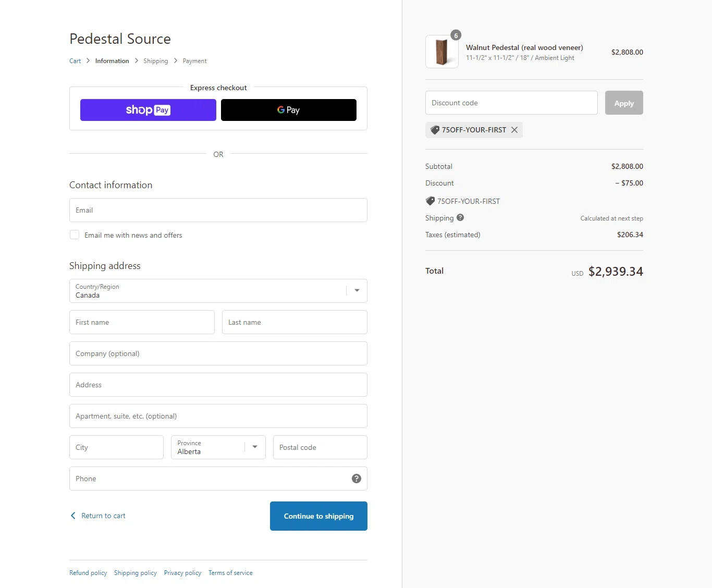This screenshot has height=588, width=712.
Task: Open the Refund policy link
Action: [x=88, y=573]
